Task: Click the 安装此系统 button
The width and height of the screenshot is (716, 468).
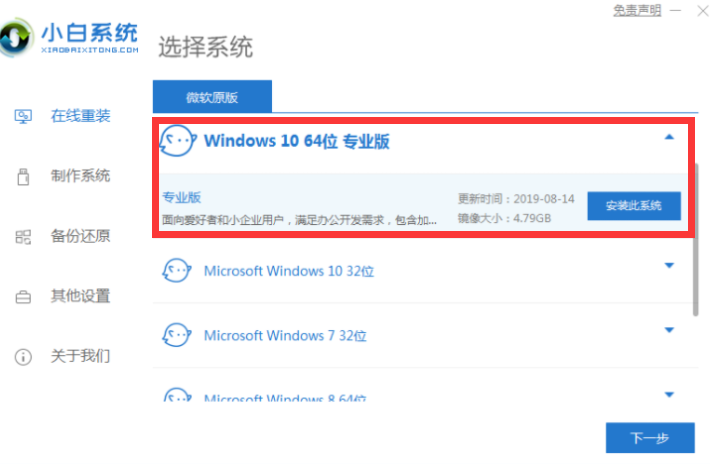Action: coord(633,205)
